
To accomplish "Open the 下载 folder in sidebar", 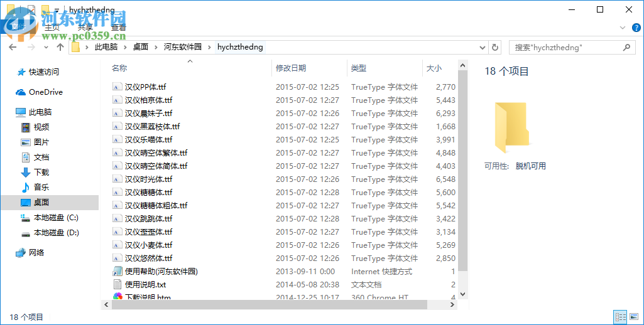I will click(x=35, y=173).
